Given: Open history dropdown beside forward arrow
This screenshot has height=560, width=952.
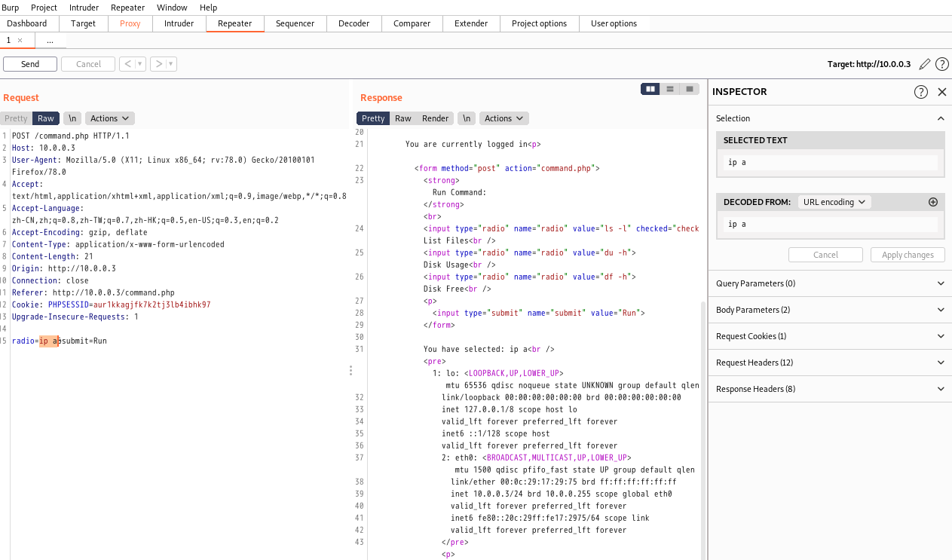Looking at the screenshot, I should [x=172, y=64].
